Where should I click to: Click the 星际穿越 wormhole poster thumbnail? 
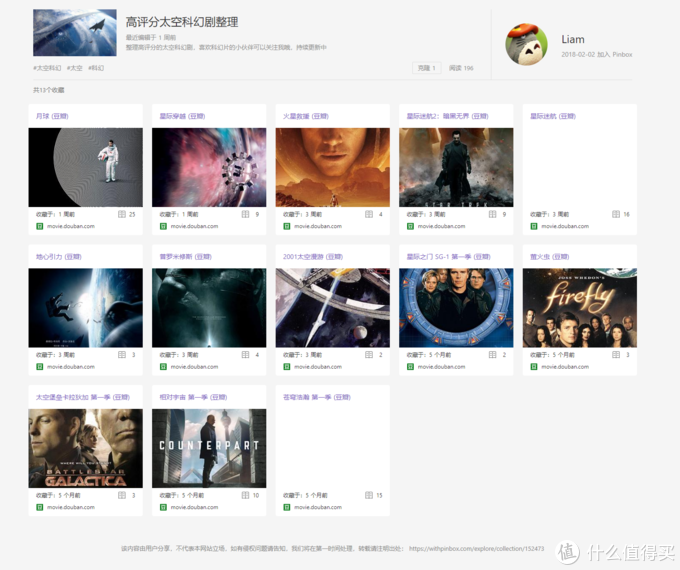[209, 167]
